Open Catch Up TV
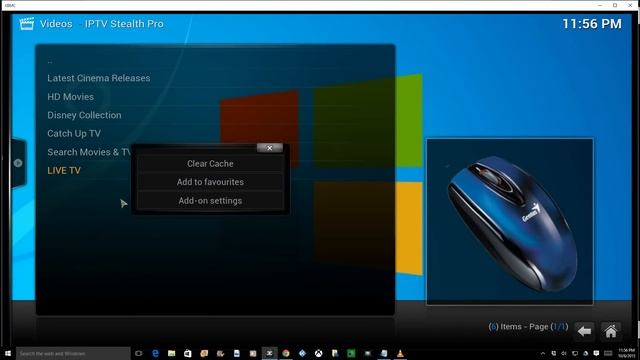The image size is (640, 360). pos(74,133)
